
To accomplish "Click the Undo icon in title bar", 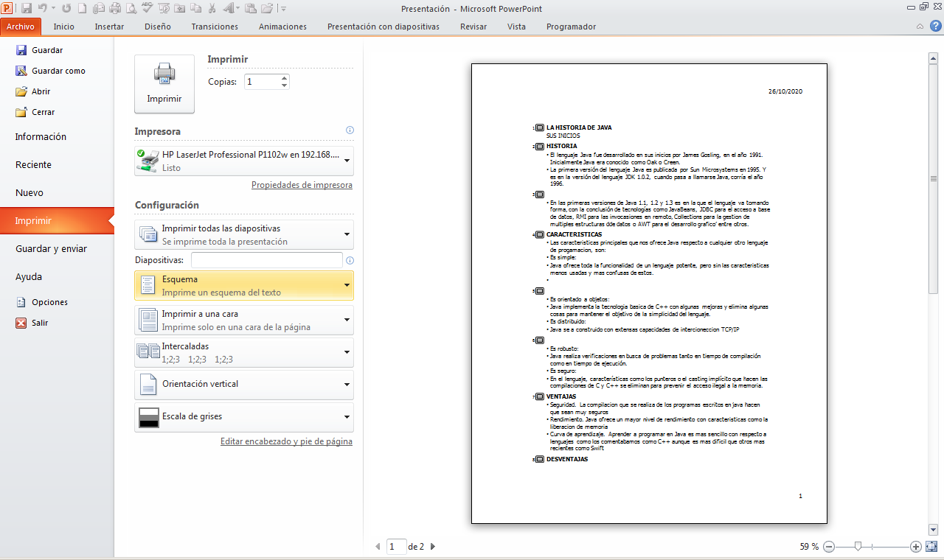I will (x=43, y=9).
